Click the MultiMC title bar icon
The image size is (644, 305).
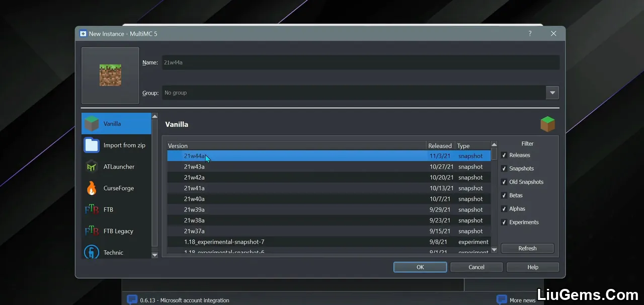point(83,34)
